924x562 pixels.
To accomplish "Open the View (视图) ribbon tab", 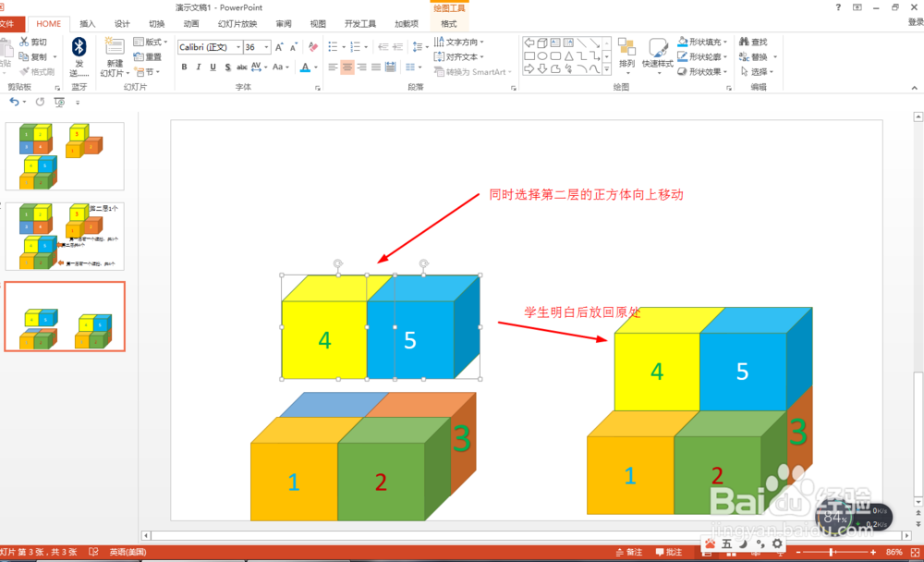I will [x=318, y=24].
